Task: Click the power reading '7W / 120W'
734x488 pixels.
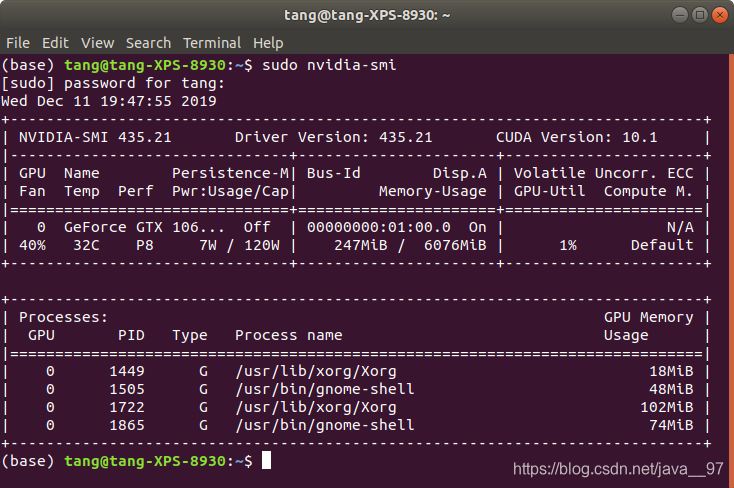Action: (x=239, y=245)
